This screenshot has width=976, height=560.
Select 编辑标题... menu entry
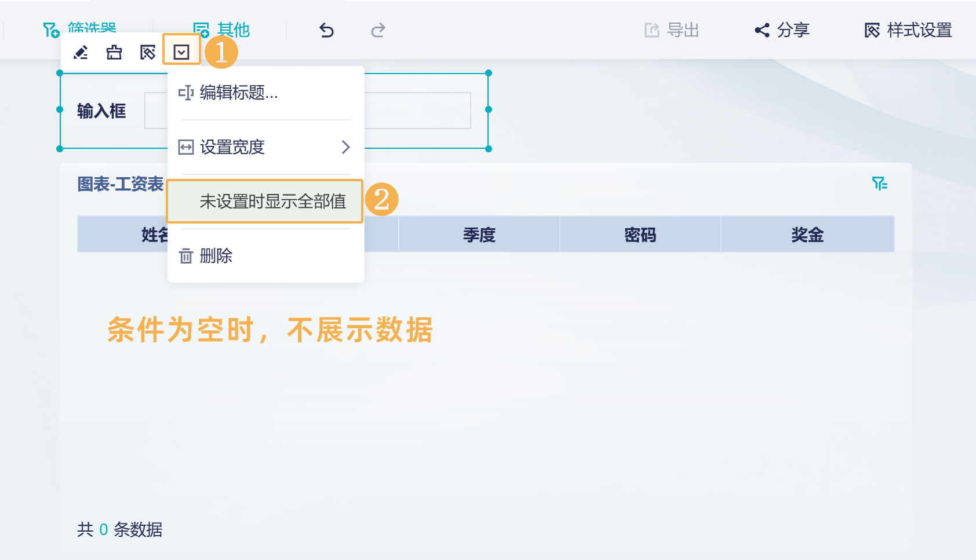(x=266, y=93)
